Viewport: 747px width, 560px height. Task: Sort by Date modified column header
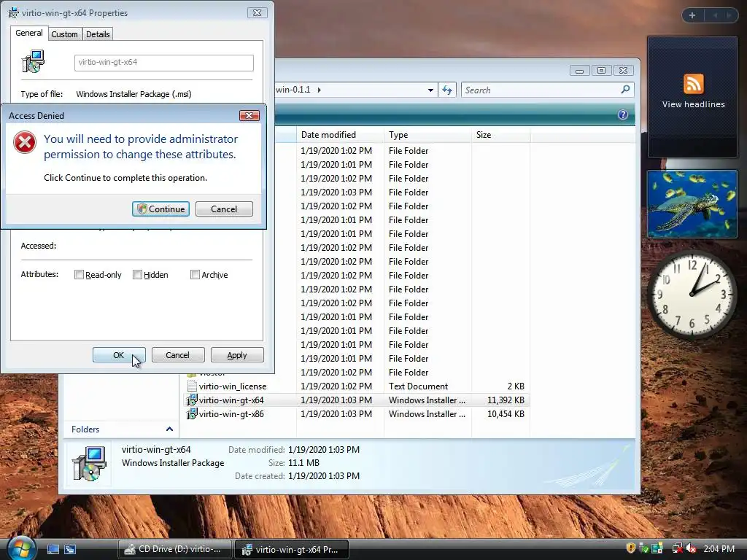[340, 135]
